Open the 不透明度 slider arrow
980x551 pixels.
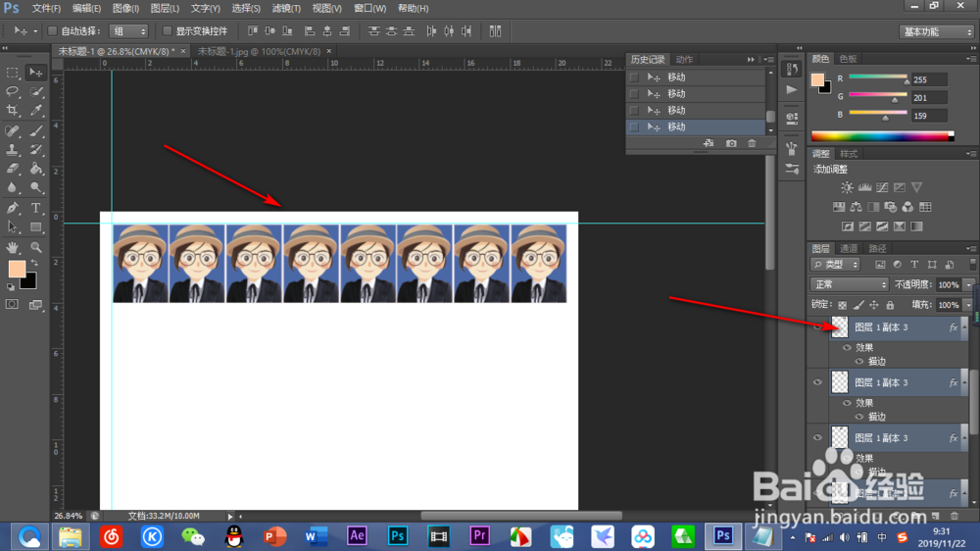969,284
